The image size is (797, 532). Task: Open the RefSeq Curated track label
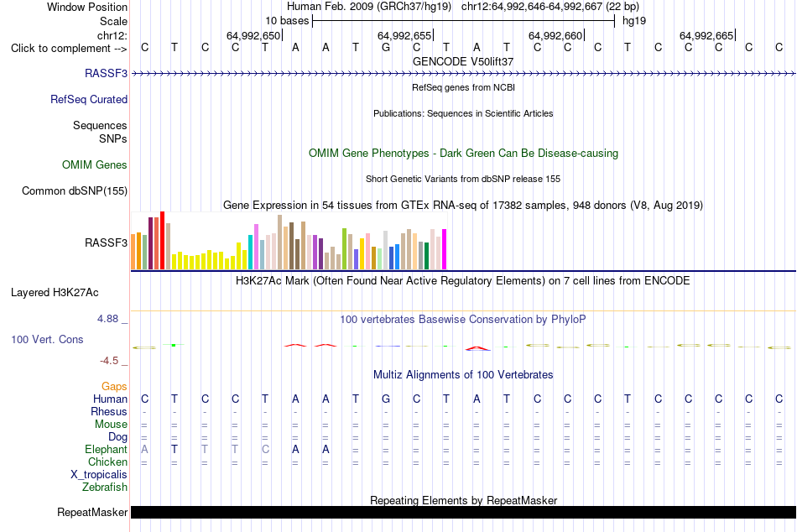tap(88, 99)
